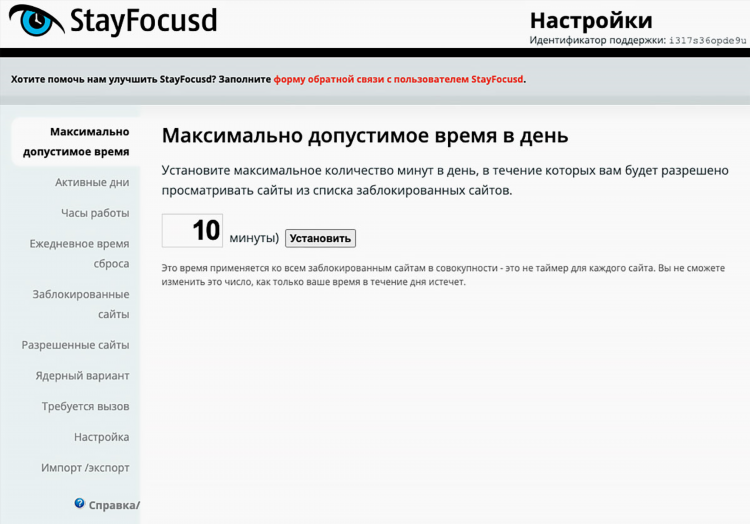The width and height of the screenshot is (750, 524).
Task: Open the Справка help link
Action: click(114, 505)
